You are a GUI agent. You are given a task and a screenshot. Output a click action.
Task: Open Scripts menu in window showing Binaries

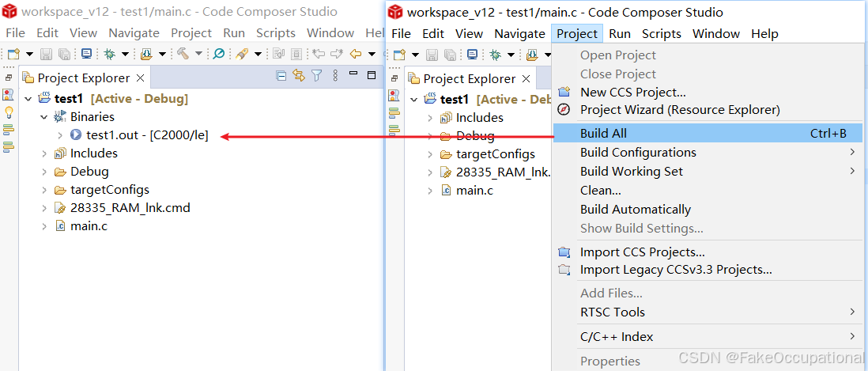[x=276, y=32]
